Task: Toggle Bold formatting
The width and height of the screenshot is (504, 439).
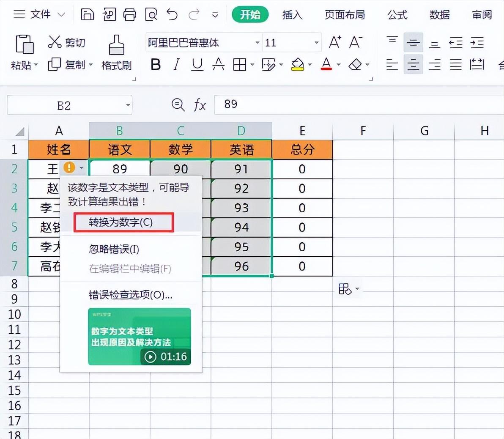Action: coord(156,65)
